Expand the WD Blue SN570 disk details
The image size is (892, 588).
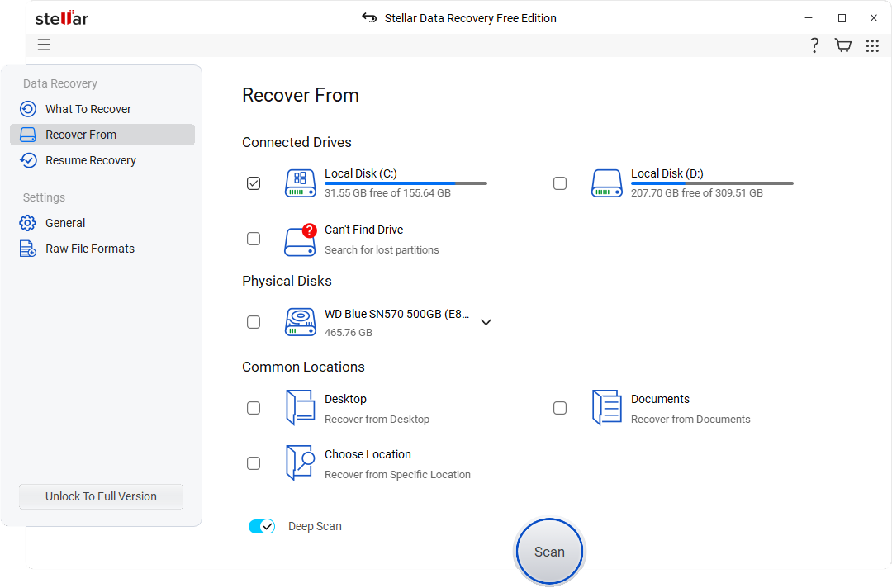pos(486,321)
